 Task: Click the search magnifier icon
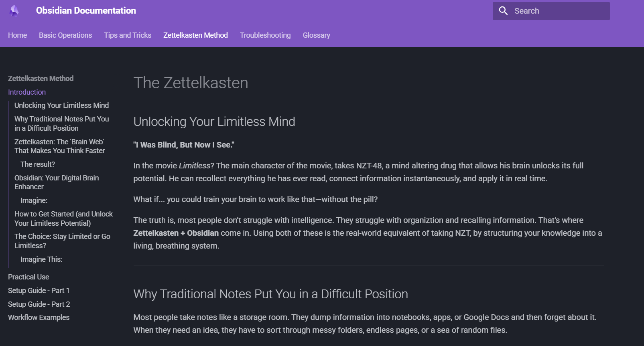[x=503, y=11]
